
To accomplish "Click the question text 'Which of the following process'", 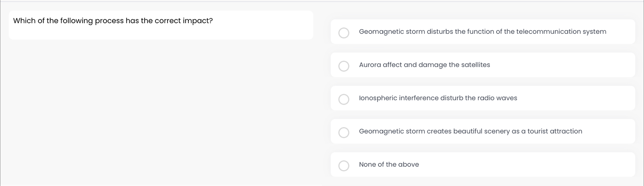I will 113,21.
